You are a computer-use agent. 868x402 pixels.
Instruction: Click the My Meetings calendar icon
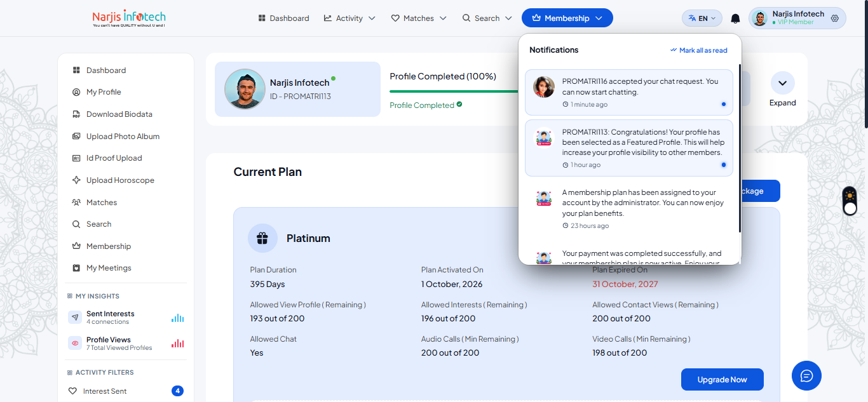coord(76,268)
